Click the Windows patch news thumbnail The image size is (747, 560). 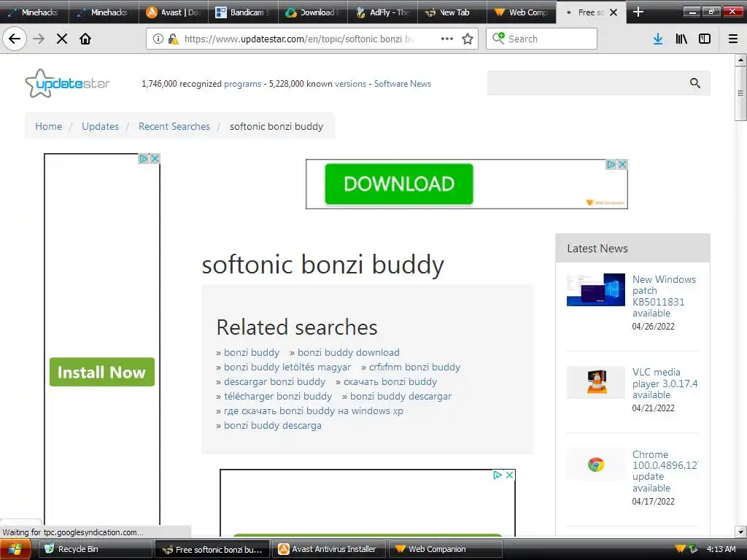click(596, 289)
